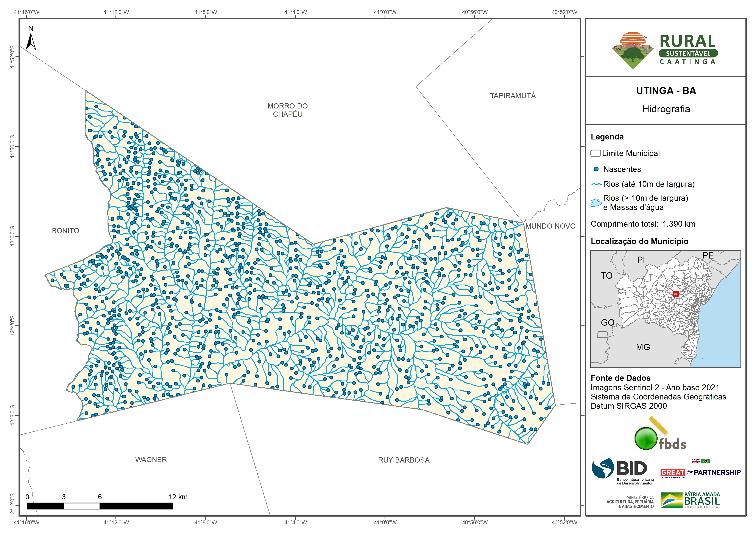756x534 pixels.
Task: Click the red marker on locator map
Action: pyautogui.click(x=675, y=294)
